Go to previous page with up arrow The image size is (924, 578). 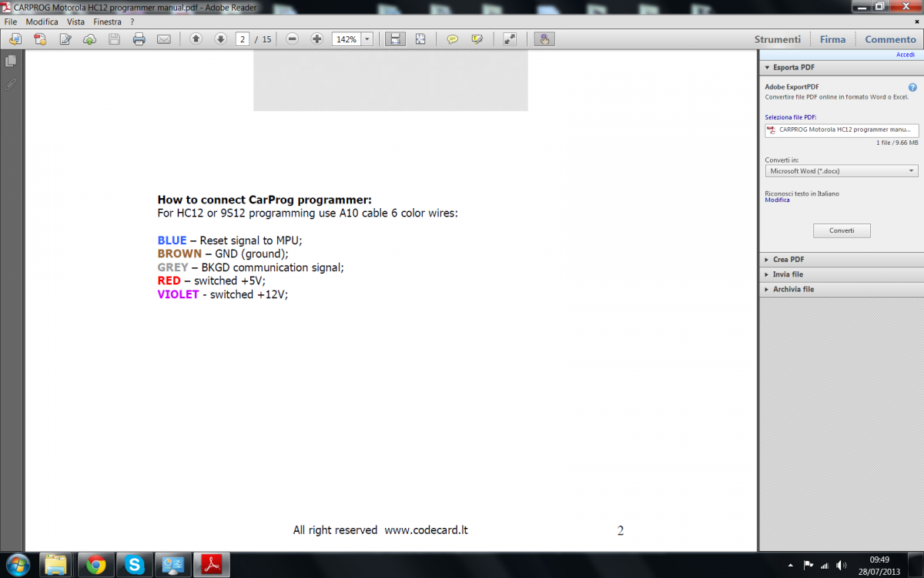(x=196, y=39)
